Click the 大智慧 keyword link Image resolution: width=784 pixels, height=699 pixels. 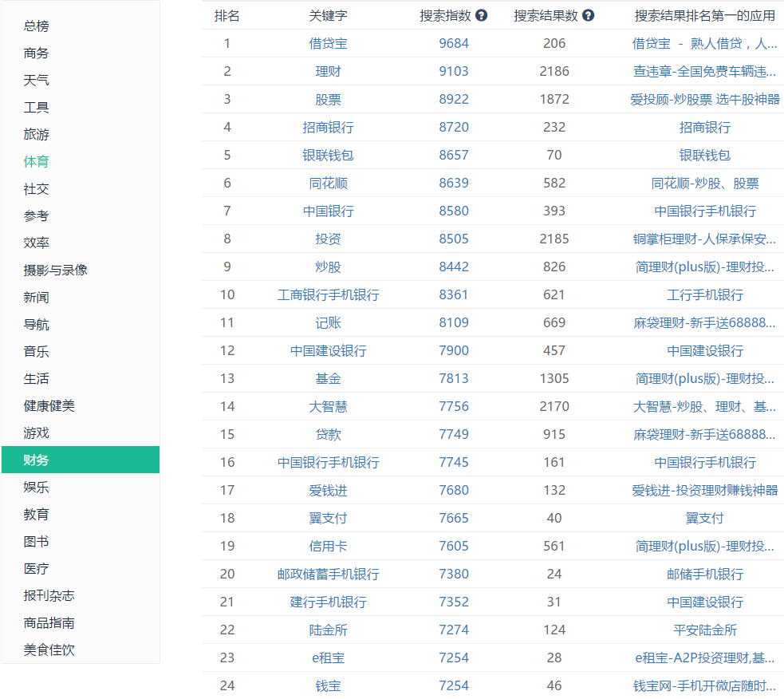point(328,407)
